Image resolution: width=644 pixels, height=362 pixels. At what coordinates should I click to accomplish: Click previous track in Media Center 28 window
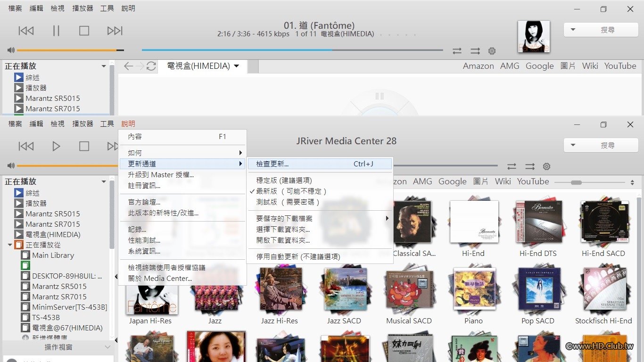(26, 146)
